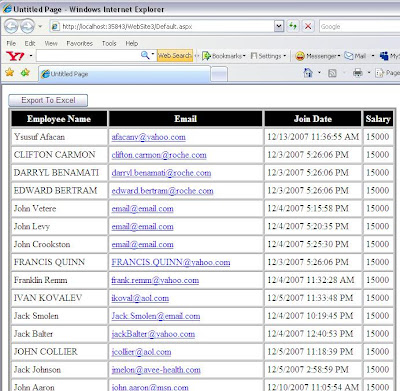The height and width of the screenshot is (391, 400).
Task: Open the jcollier@aol.com link
Action: [x=141, y=352]
